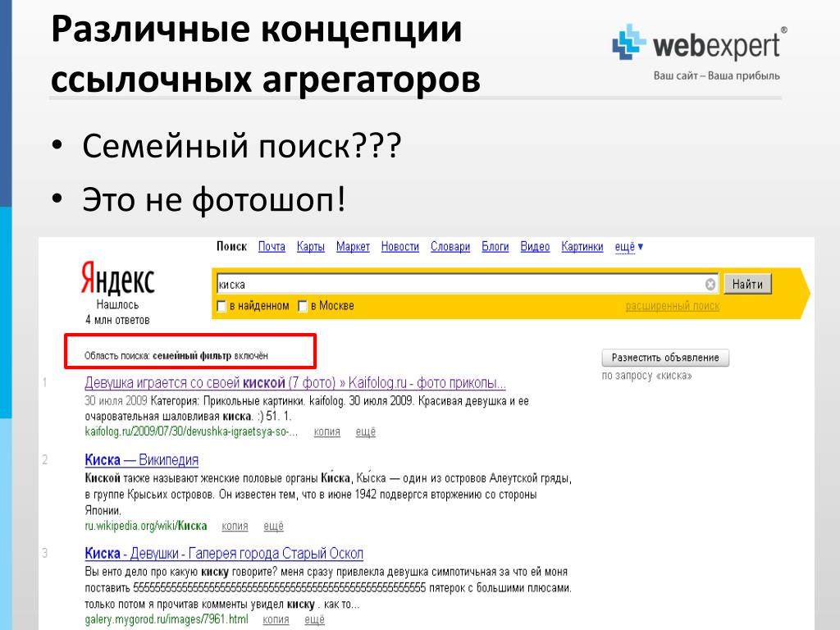The height and width of the screenshot is (630, 840).
Task: Open Блоги section
Action: coord(495,246)
